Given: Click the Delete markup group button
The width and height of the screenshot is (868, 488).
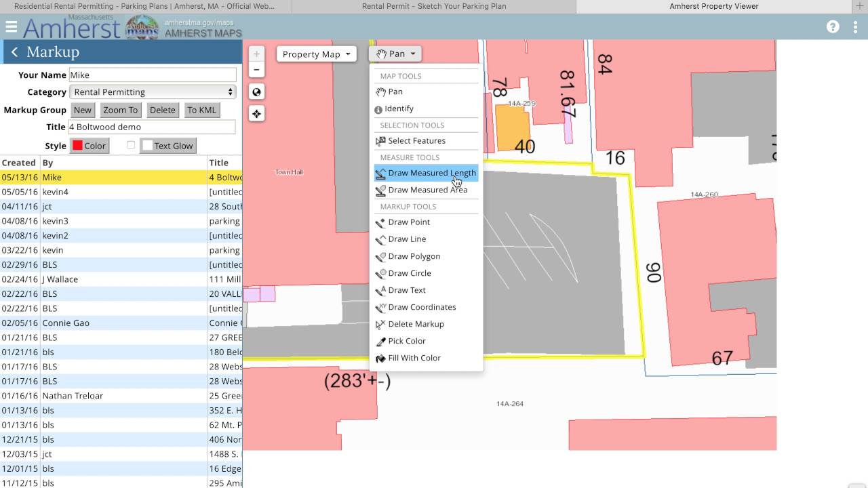Looking at the screenshot, I should pyautogui.click(x=162, y=110).
